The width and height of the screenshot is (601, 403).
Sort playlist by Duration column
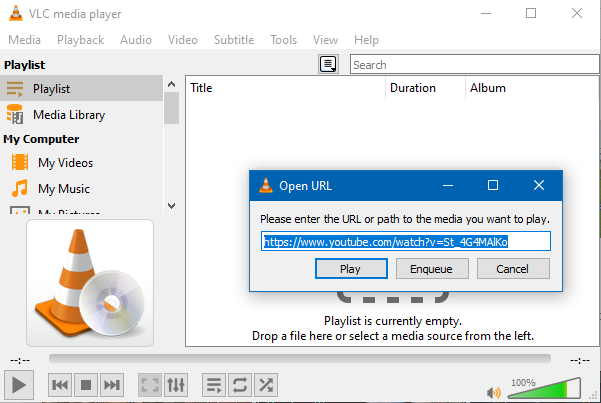point(425,88)
